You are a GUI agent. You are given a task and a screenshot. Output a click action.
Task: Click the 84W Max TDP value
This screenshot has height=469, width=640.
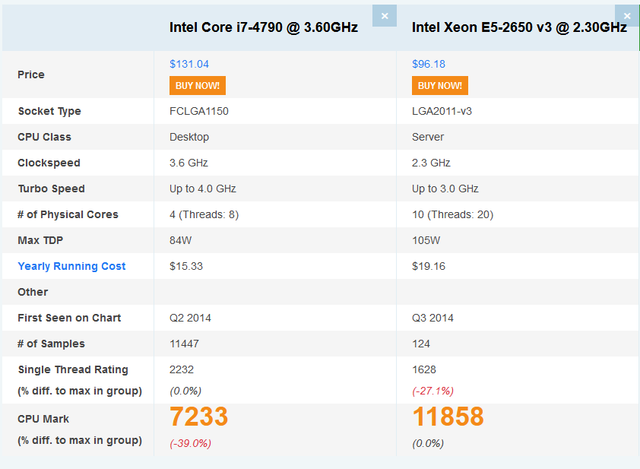(x=180, y=240)
